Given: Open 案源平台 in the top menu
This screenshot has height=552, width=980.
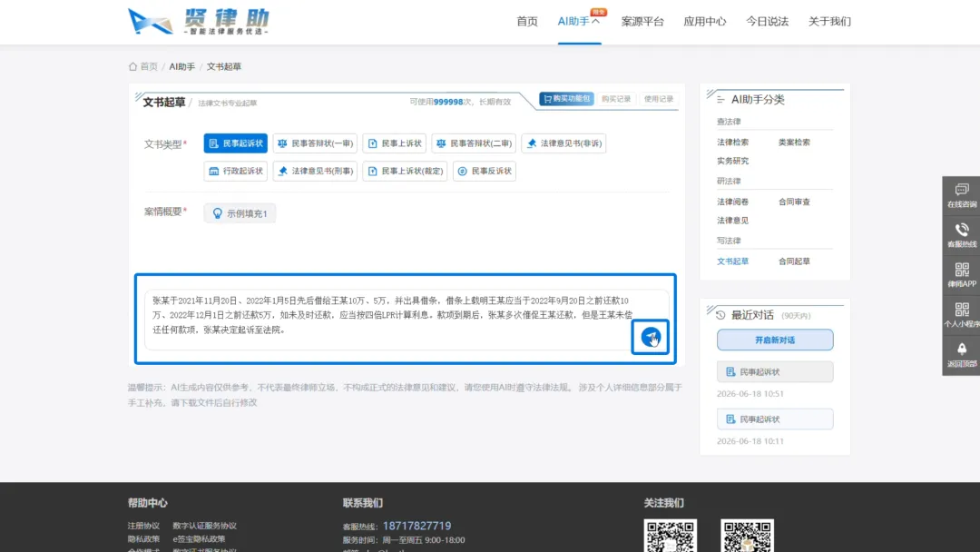Looking at the screenshot, I should [642, 21].
